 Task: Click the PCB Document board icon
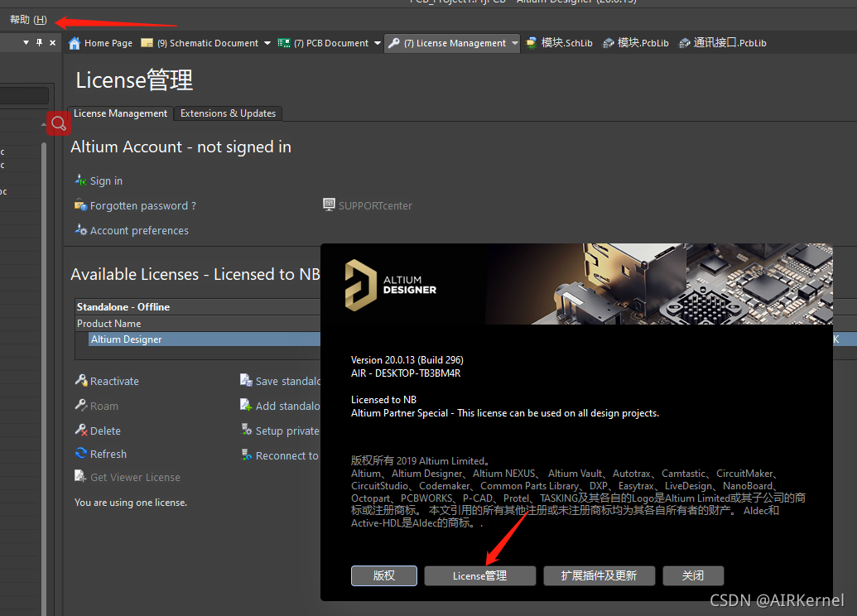pos(284,43)
